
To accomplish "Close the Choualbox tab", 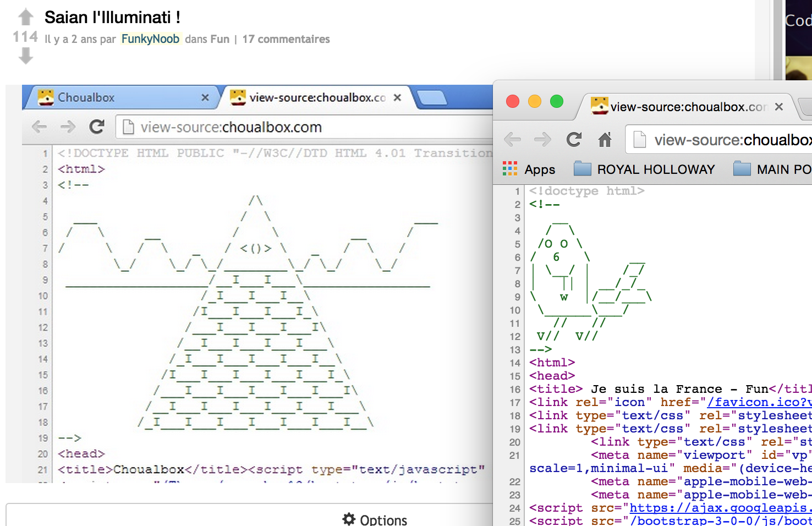I will tap(205, 97).
